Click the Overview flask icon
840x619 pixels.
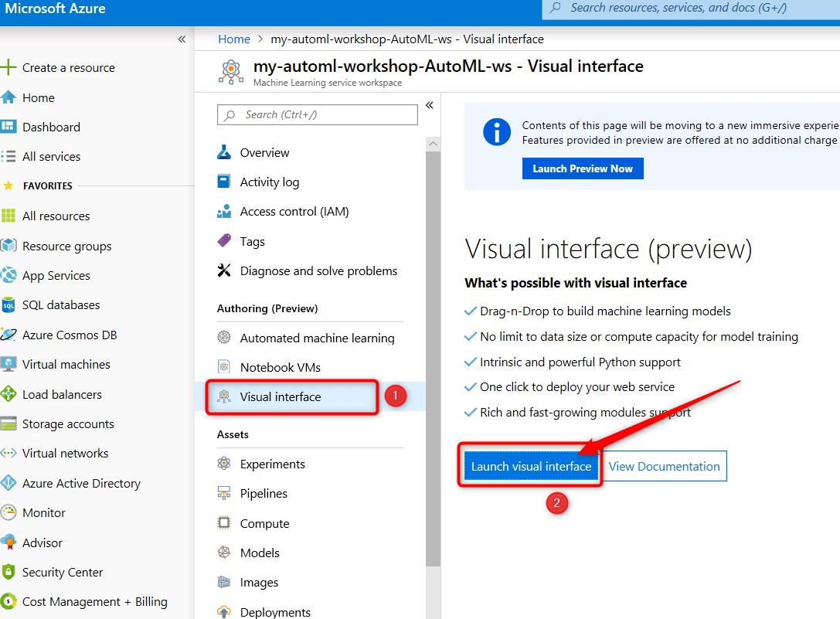coord(224,152)
